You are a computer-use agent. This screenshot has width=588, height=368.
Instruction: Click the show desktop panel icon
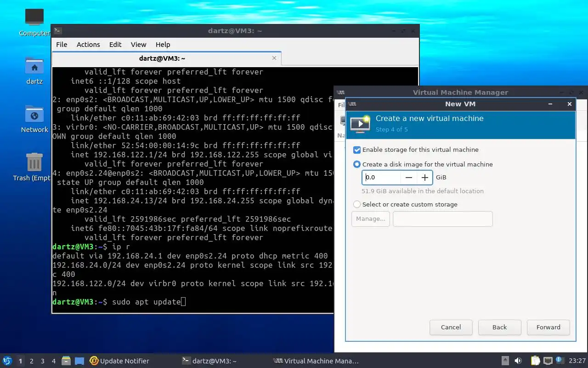click(x=79, y=361)
